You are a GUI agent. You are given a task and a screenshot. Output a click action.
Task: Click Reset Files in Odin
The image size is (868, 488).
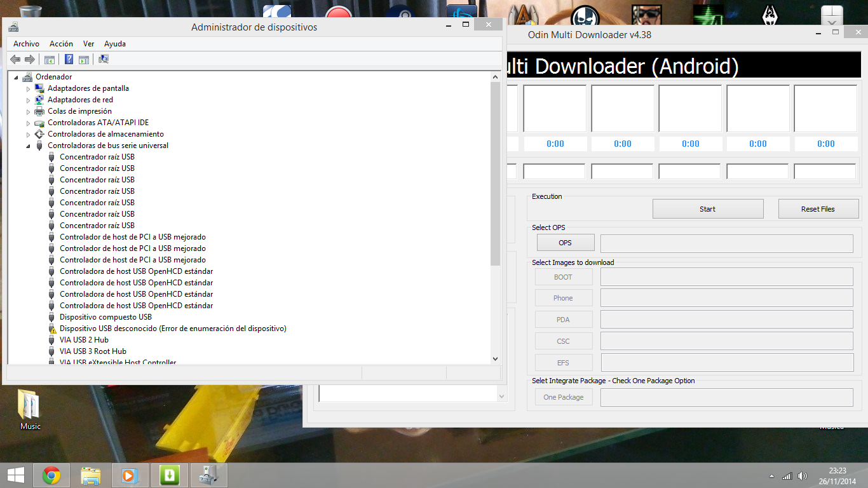tap(818, 209)
